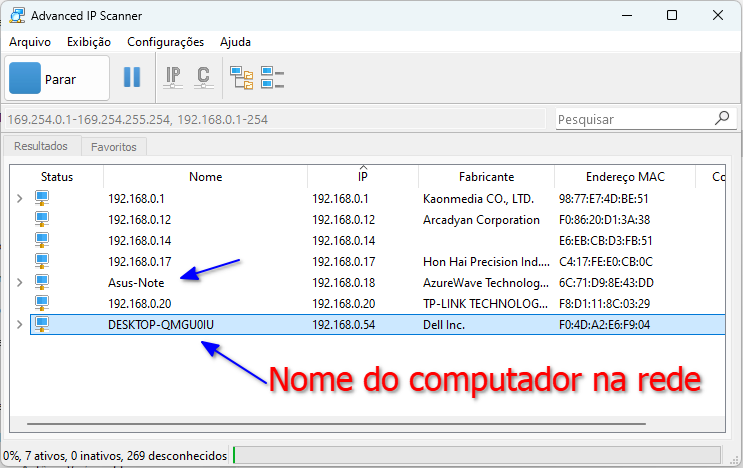Click the computer icon of 192.168.0.17
The image size is (743, 468).
(x=42, y=261)
